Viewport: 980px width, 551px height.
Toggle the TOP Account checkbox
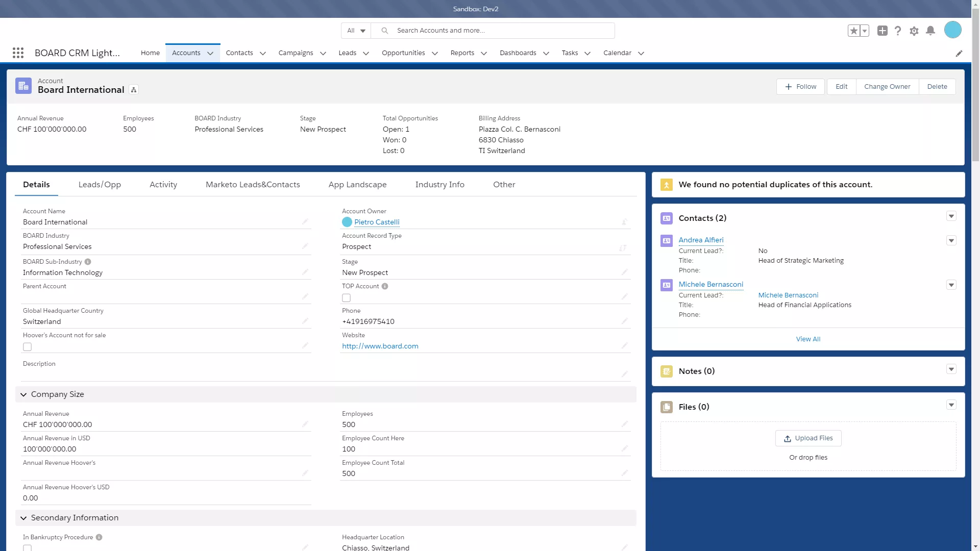click(x=346, y=298)
